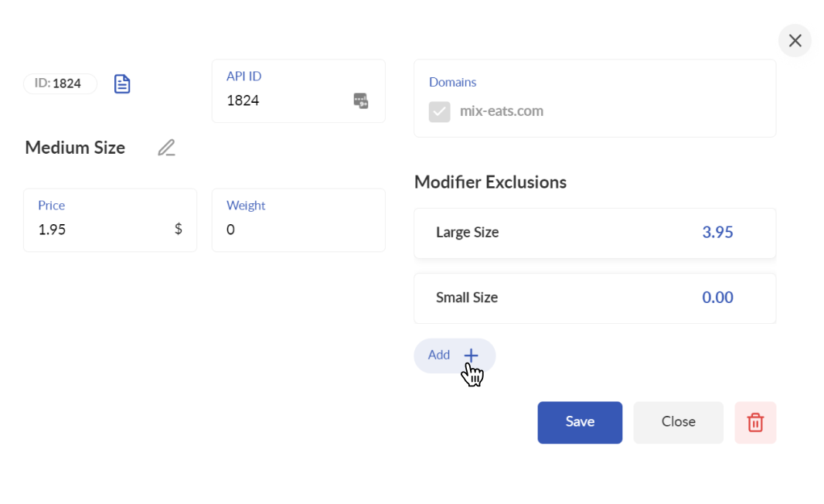Click the ID: 1824 badge
Image resolution: width=824 pixels, height=504 pixels.
tap(60, 83)
